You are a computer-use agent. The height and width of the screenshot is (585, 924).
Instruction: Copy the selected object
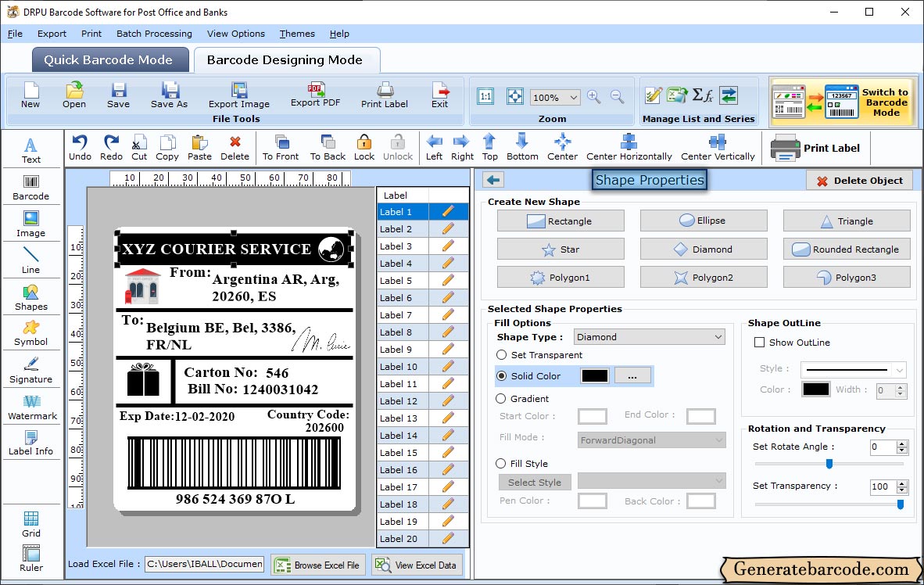click(x=167, y=148)
